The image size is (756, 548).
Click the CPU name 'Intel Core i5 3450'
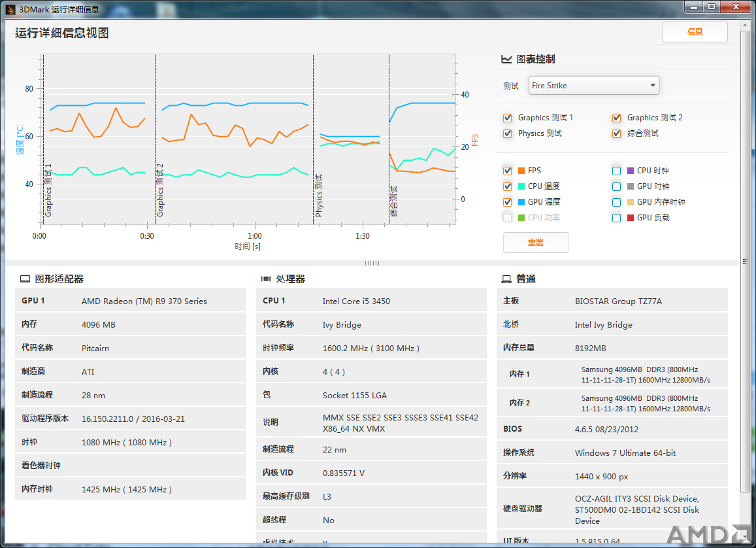356,301
